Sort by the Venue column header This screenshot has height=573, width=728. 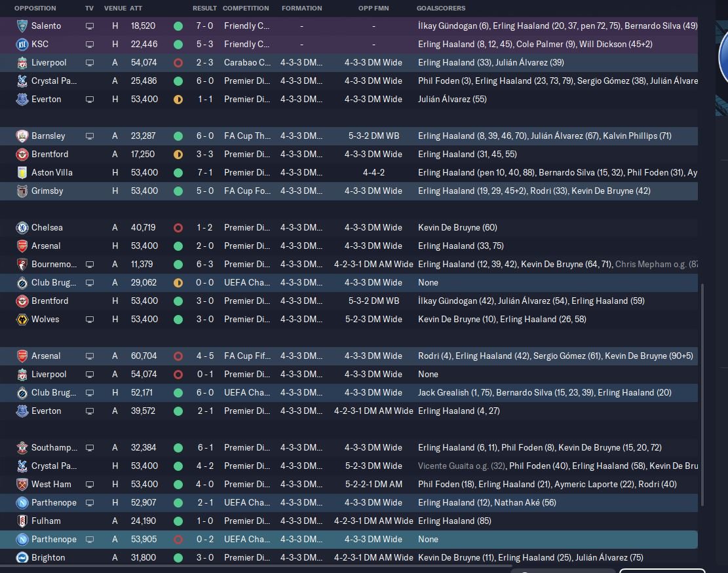[115, 9]
